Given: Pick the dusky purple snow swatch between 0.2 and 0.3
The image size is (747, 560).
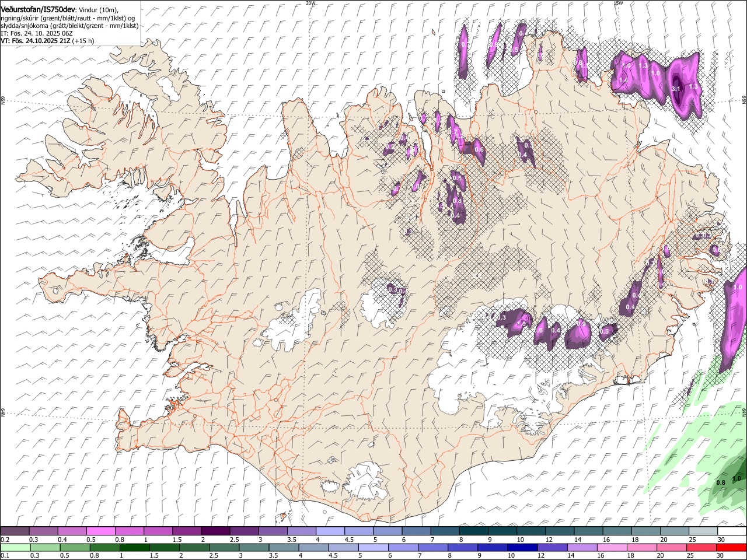Looking at the screenshot, I should pyautogui.click(x=15, y=531).
